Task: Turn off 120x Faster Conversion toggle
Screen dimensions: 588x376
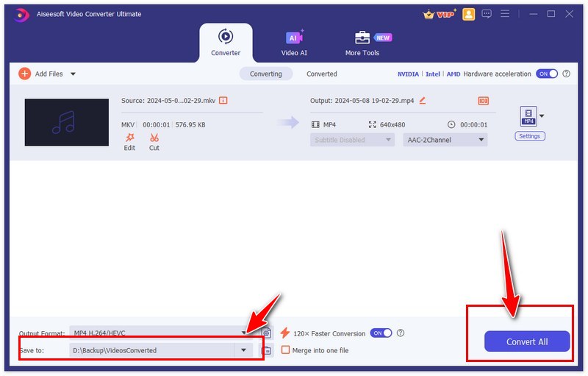Action: pyautogui.click(x=381, y=333)
